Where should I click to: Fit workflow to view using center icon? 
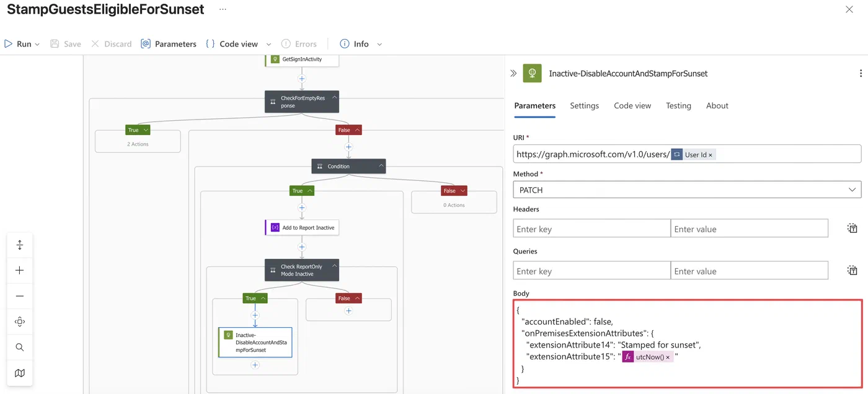20,322
